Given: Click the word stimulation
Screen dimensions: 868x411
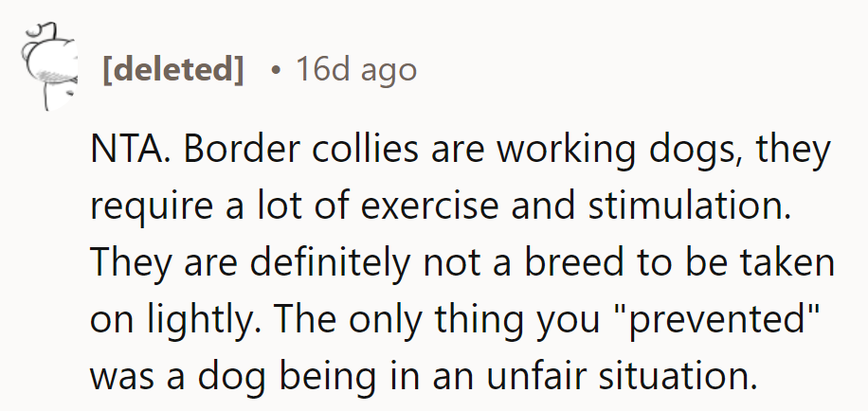Looking at the screenshot, I should [x=688, y=206].
